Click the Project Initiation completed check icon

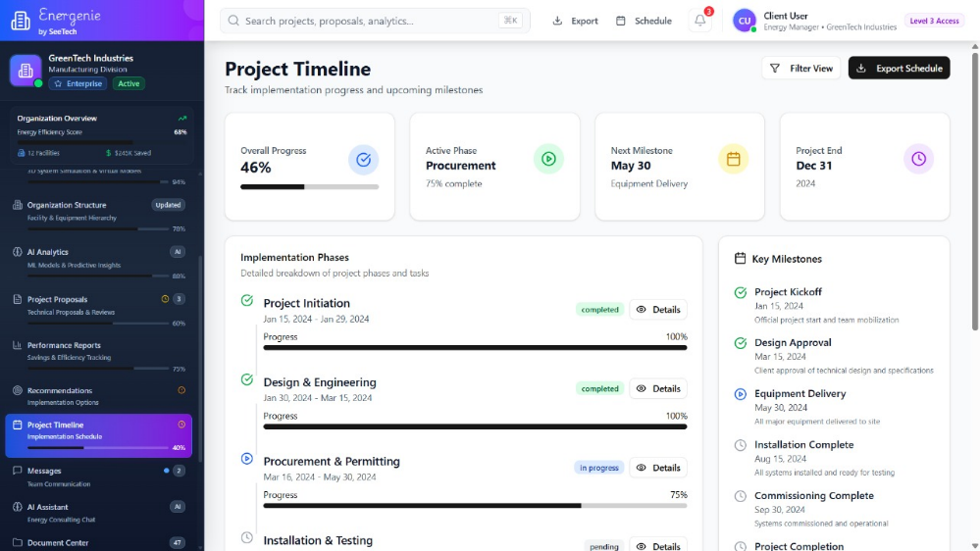[x=247, y=300]
